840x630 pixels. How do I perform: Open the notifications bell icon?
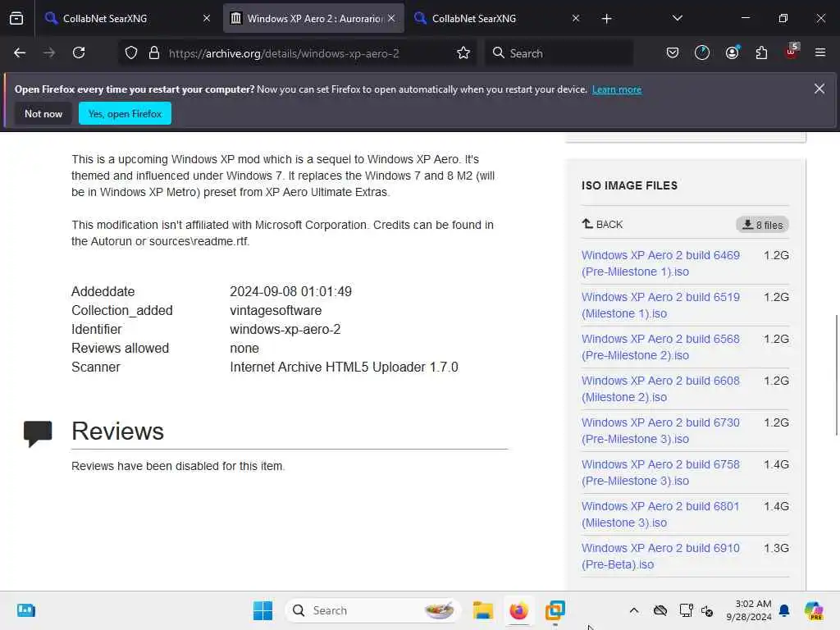click(x=784, y=610)
